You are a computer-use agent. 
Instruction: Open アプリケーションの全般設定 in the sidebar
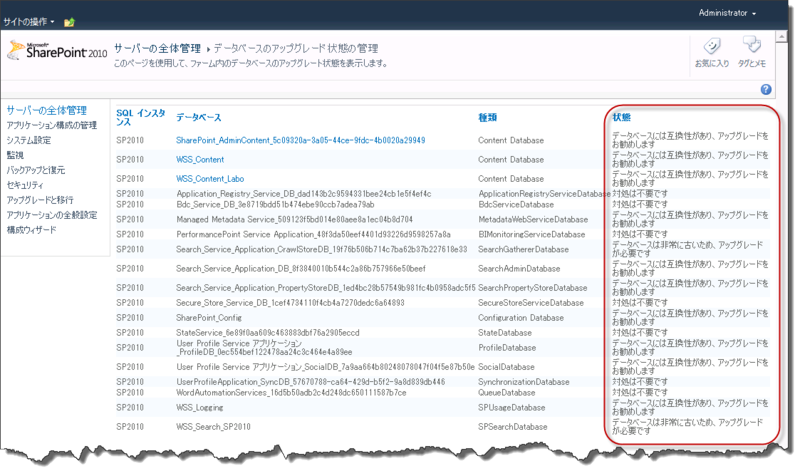(x=52, y=215)
